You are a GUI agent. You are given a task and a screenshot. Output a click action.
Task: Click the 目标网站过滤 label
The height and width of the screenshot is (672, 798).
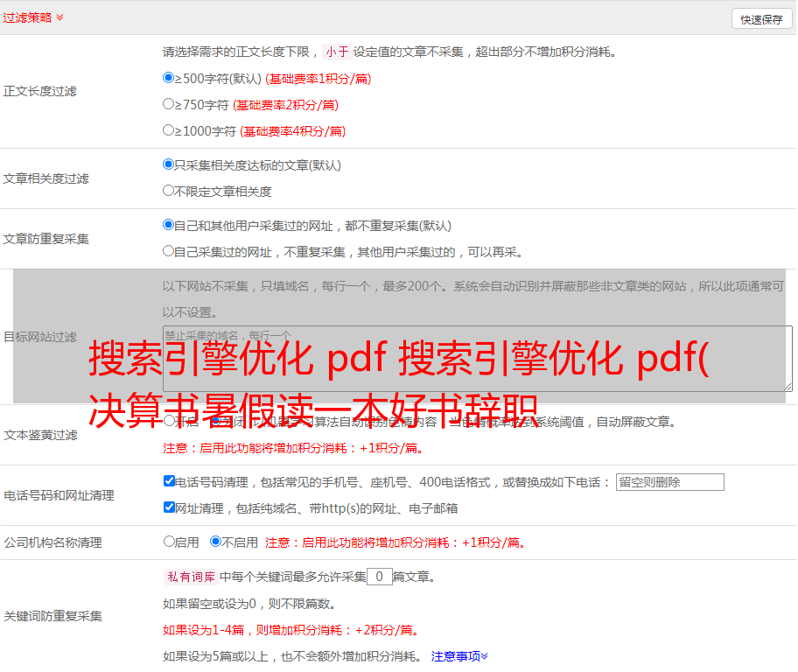pos(39,337)
